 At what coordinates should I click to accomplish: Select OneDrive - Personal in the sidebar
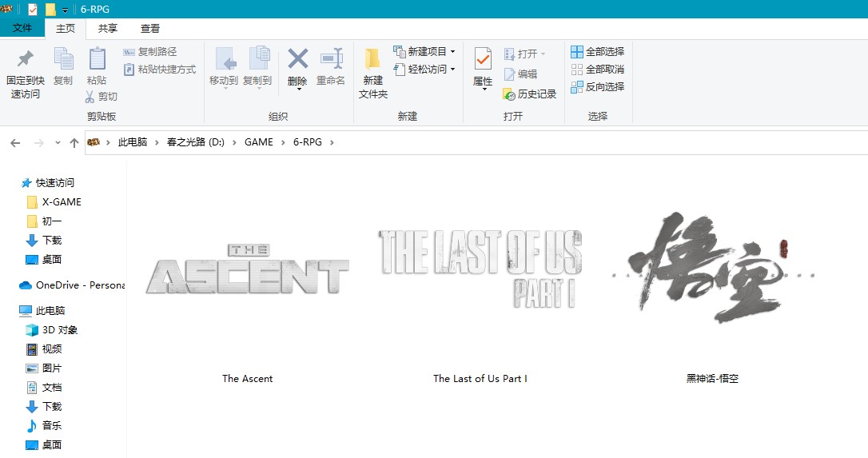(72, 285)
